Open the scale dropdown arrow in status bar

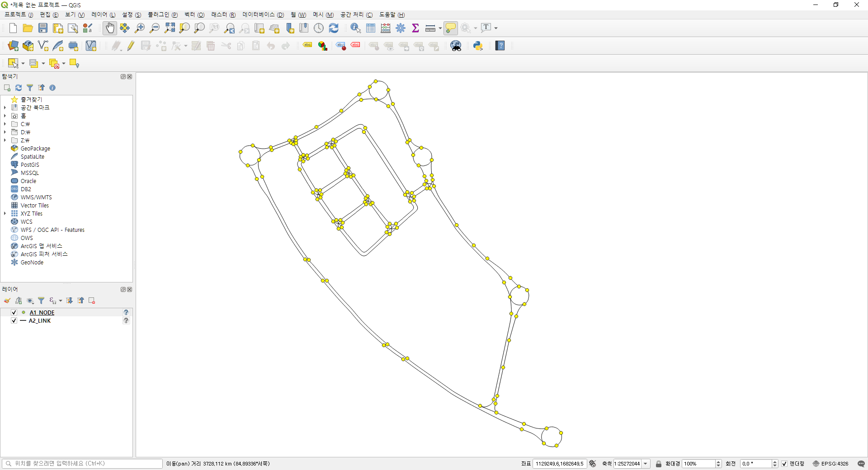coord(646,464)
